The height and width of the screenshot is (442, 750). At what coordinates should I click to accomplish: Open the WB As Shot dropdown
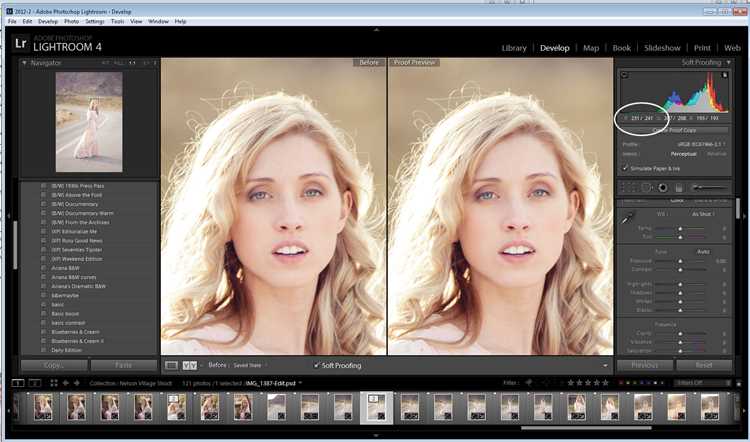704,214
